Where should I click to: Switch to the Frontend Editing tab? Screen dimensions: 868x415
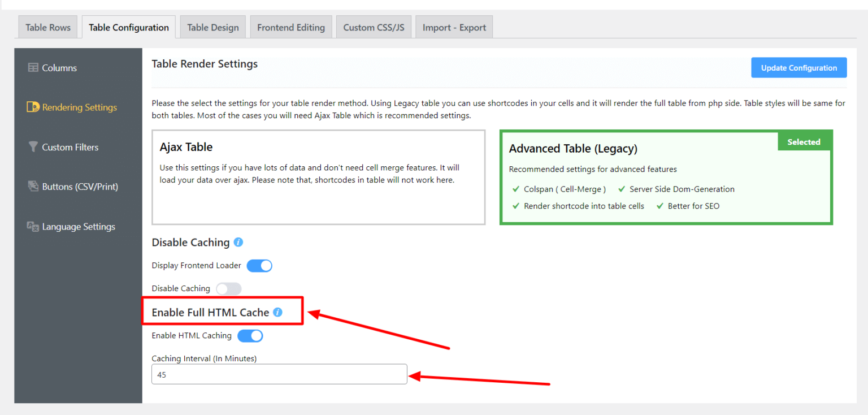(291, 27)
